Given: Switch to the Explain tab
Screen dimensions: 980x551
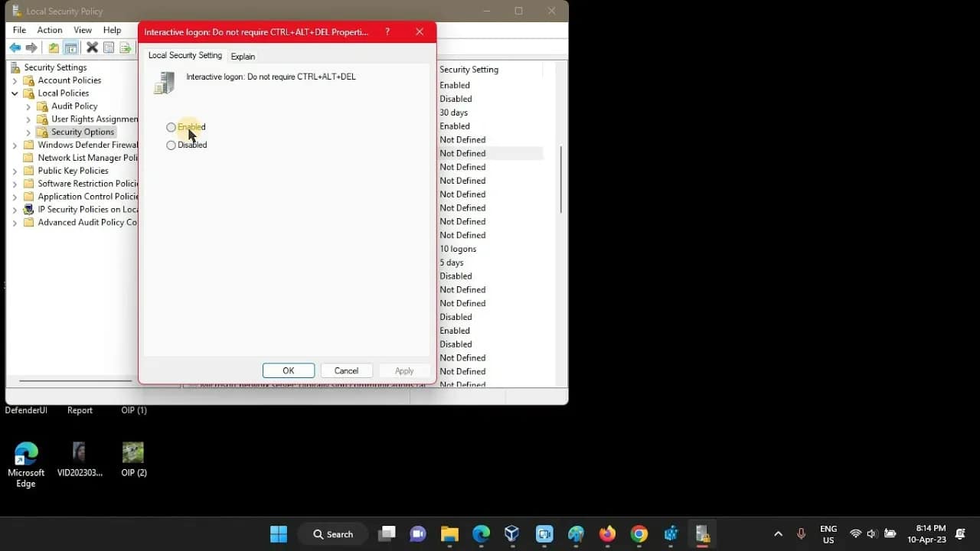Looking at the screenshot, I should 243,56.
